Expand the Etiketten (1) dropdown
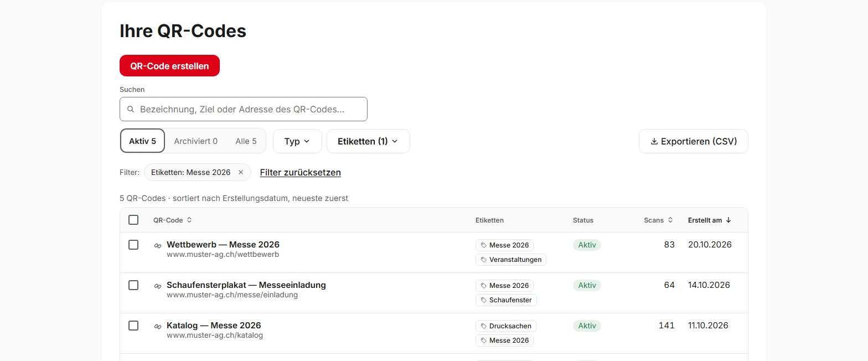The height and width of the screenshot is (361, 868). pyautogui.click(x=368, y=141)
